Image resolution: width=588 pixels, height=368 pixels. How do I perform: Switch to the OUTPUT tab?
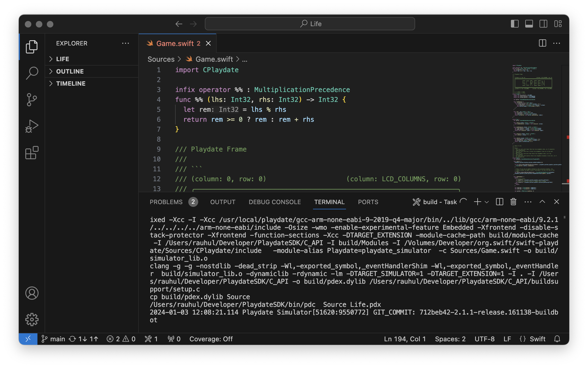tap(223, 202)
